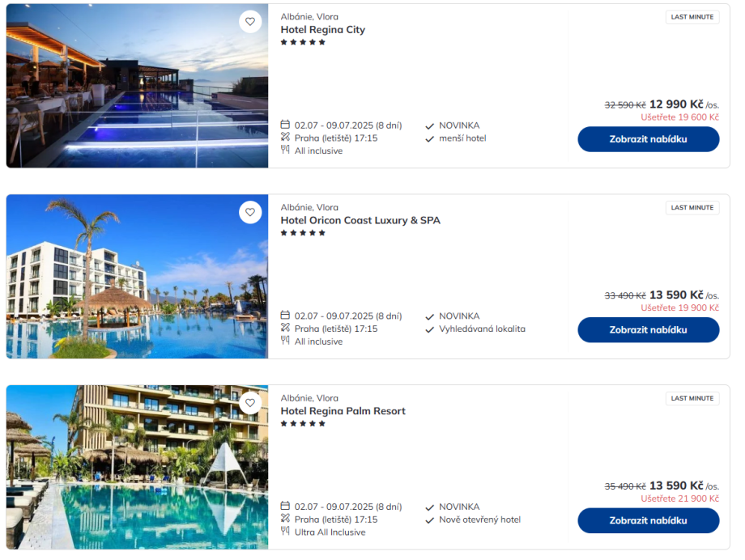The height and width of the screenshot is (560, 745).
Task: Click Ultra All Inclusive cutlery icon
Action: click(x=285, y=532)
